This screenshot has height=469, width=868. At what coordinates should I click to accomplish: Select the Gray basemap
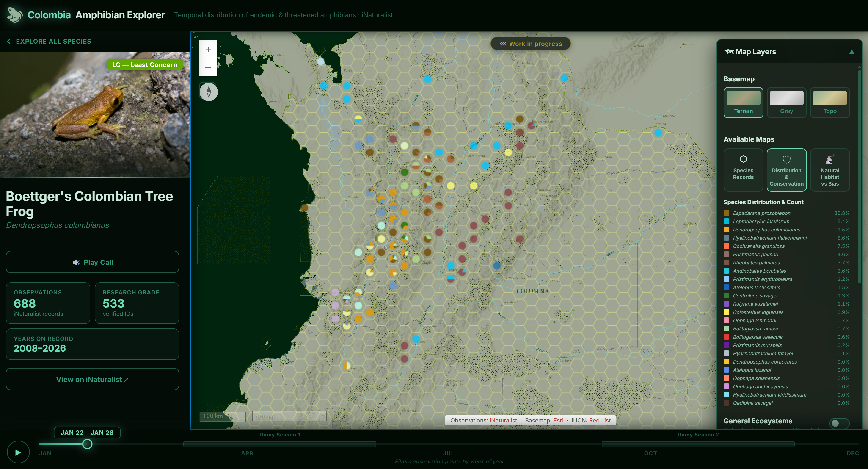[786, 103]
